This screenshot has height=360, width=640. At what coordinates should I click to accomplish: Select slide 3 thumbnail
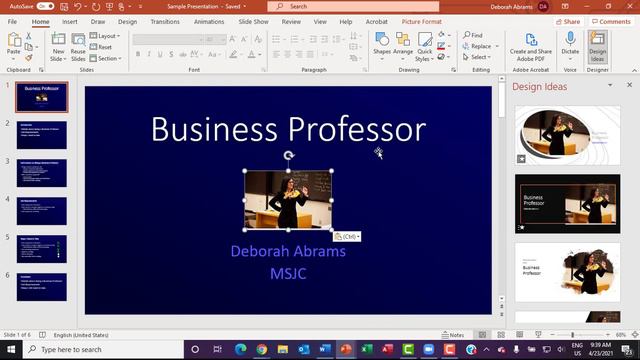pos(42,173)
